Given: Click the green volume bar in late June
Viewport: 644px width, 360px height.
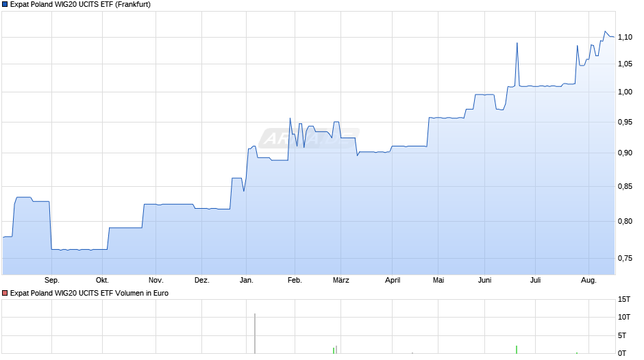Looking at the screenshot, I should point(517,350).
